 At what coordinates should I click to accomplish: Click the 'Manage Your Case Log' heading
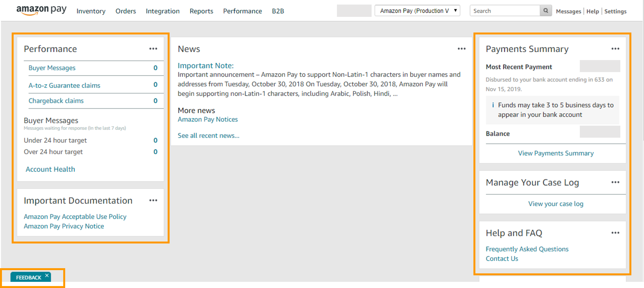click(532, 182)
